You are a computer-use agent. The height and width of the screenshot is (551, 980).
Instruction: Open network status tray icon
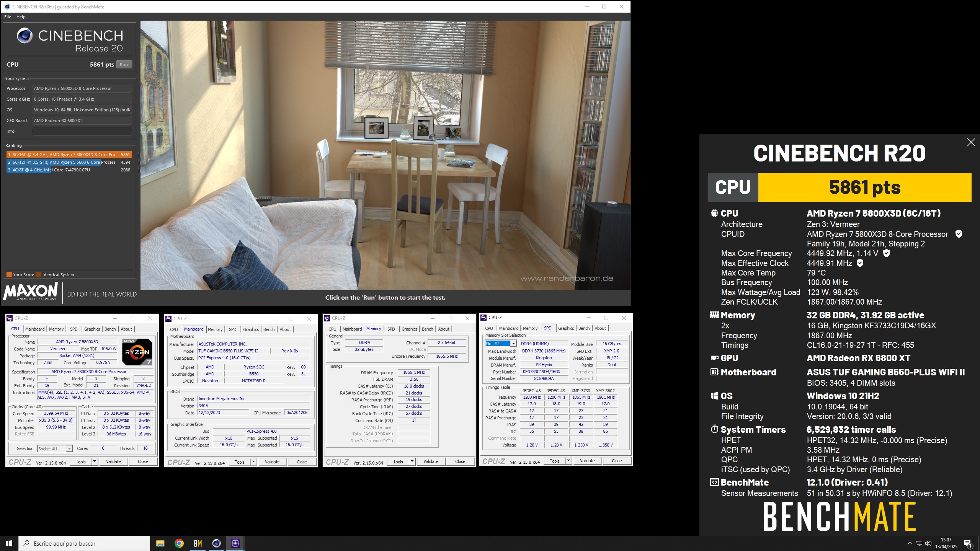click(919, 543)
